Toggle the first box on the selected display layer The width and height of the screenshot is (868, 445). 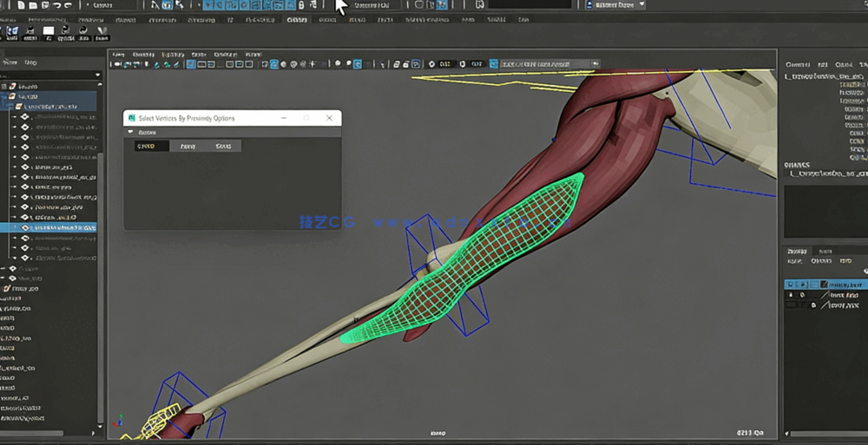[x=791, y=285]
